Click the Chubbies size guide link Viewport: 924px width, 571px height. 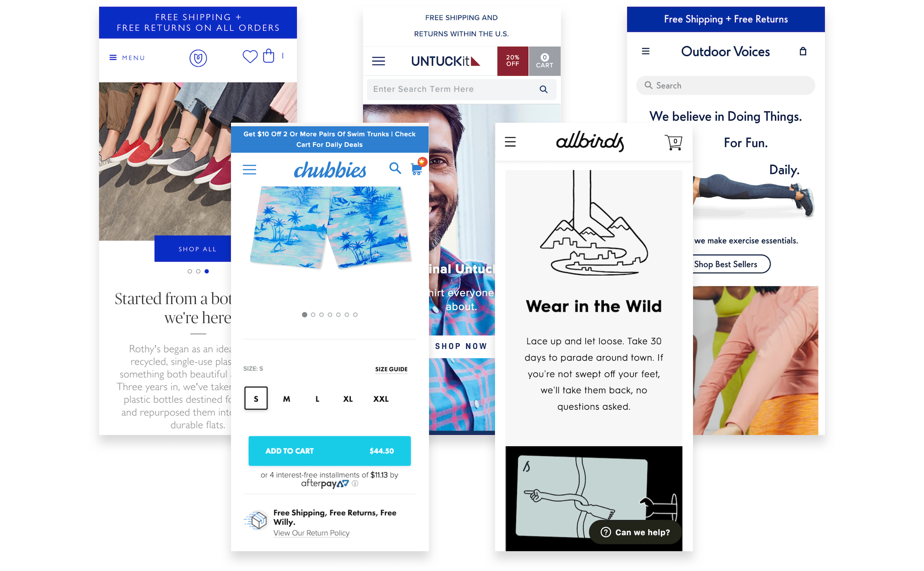[391, 369]
